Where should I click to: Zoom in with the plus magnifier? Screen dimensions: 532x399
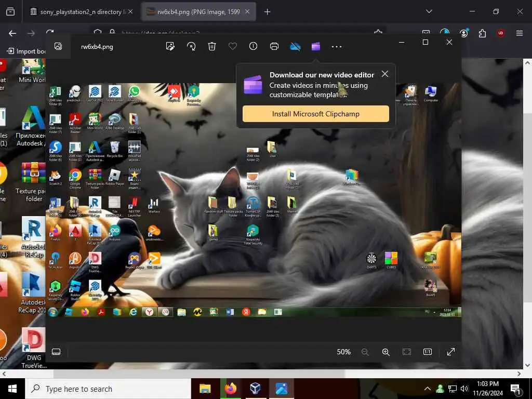[x=386, y=352]
